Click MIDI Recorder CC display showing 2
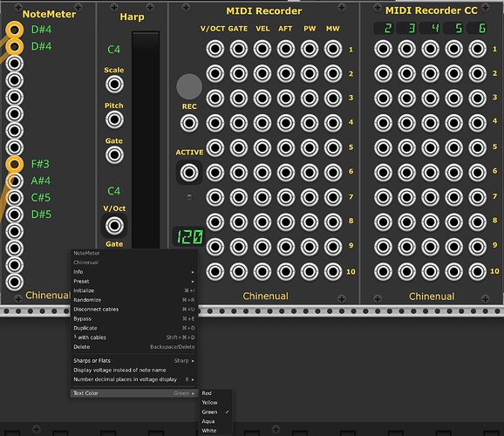Image resolution: width=504 pixels, height=436 pixels. pos(384,28)
